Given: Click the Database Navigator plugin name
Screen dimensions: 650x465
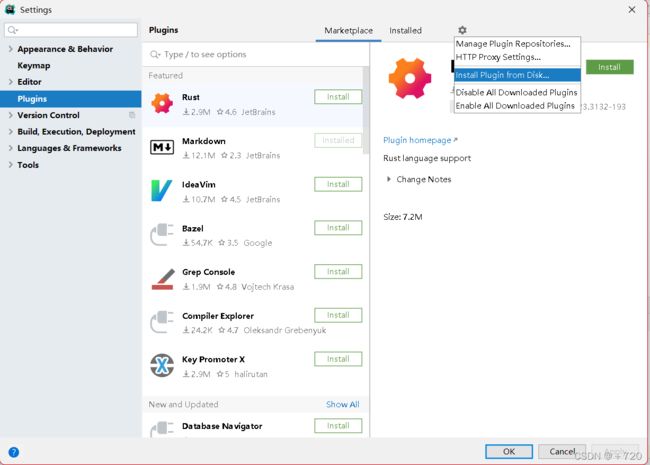Looking at the screenshot, I should click(222, 426).
